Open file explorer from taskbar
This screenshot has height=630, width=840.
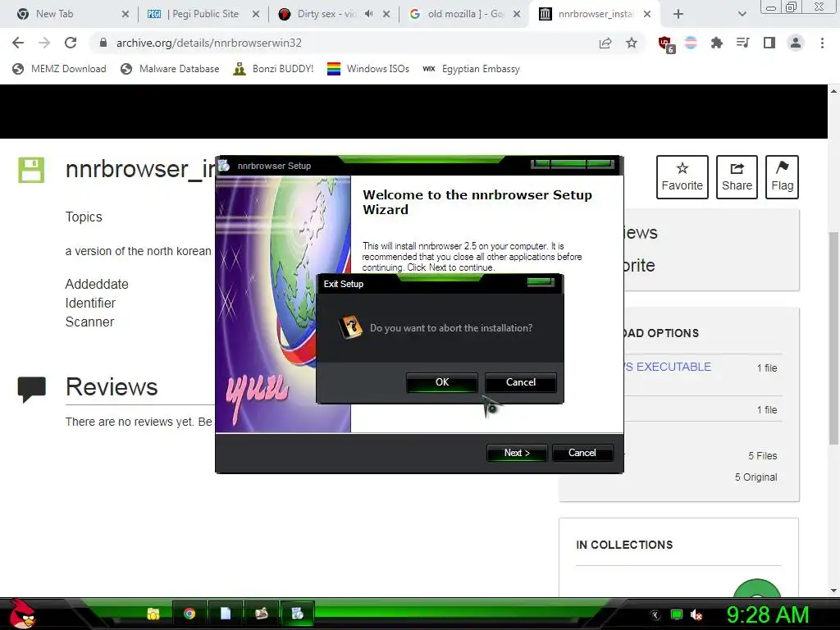[153, 614]
